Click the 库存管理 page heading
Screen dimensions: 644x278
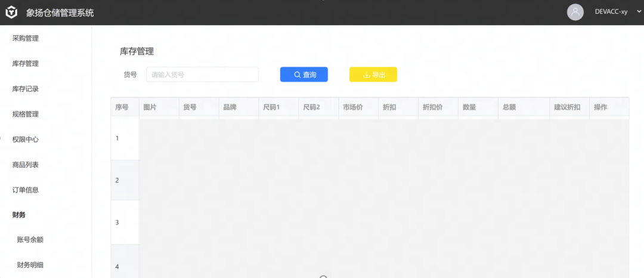coord(137,51)
